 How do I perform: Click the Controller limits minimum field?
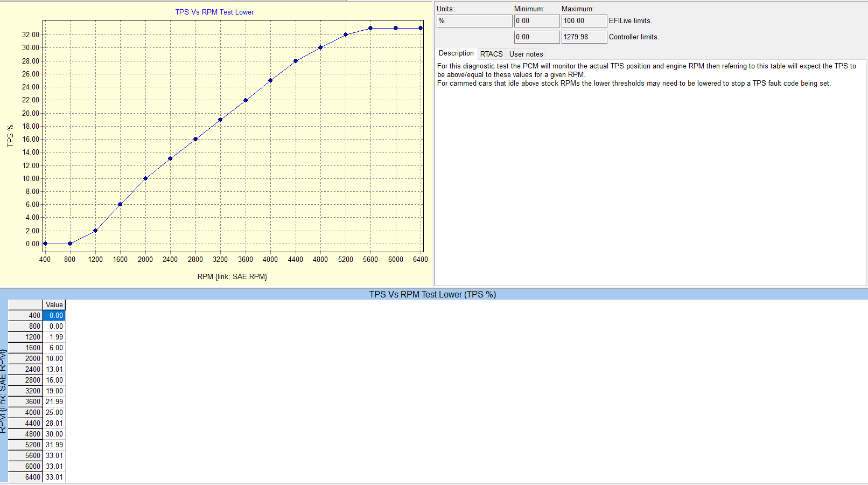[x=536, y=37]
